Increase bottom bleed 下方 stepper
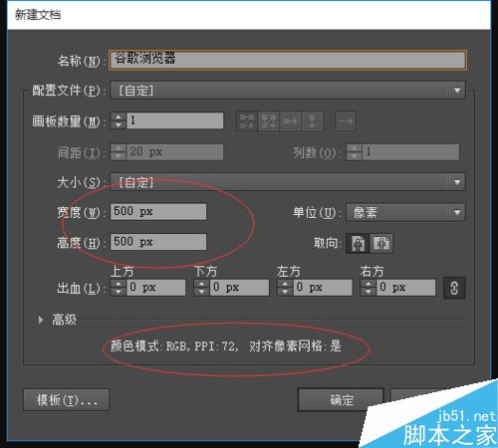 click(x=201, y=284)
